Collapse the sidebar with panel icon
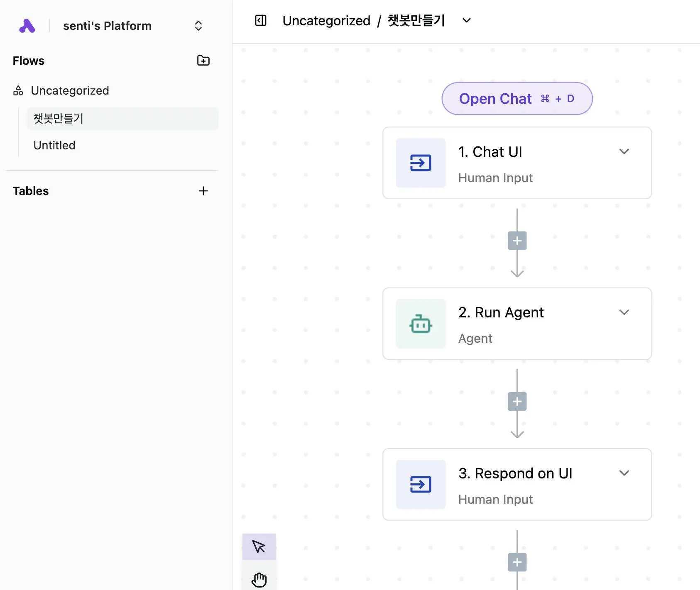Screen dimensions: 700x590 (261, 20)
